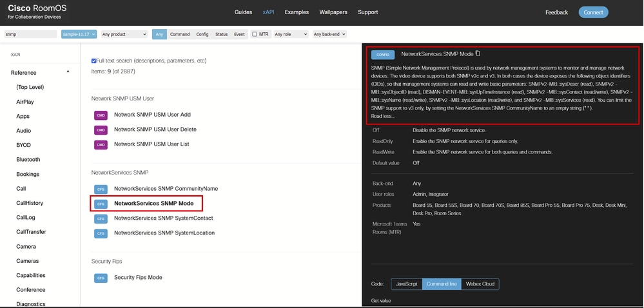
Task: Select Cameras in sidebar
Action: (28, 261)
